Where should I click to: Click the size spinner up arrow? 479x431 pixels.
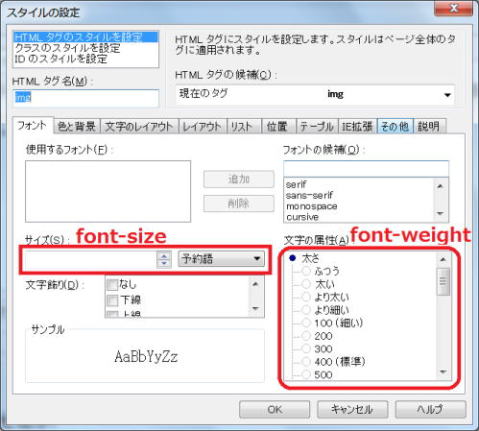click(x=164, y=255)
